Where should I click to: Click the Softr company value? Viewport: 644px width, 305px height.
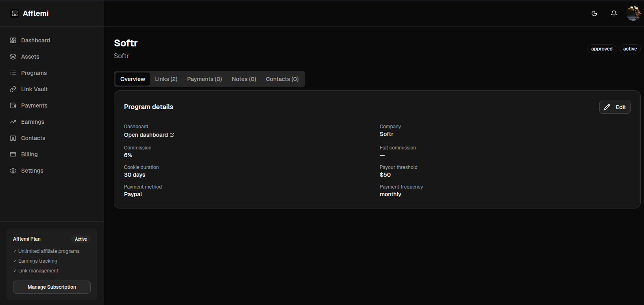coord(387,134)
